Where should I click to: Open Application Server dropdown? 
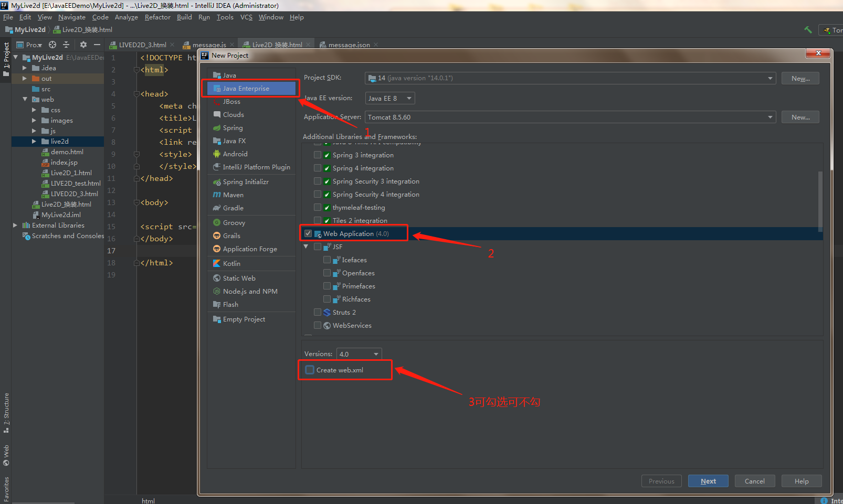(x=570, y=117)
